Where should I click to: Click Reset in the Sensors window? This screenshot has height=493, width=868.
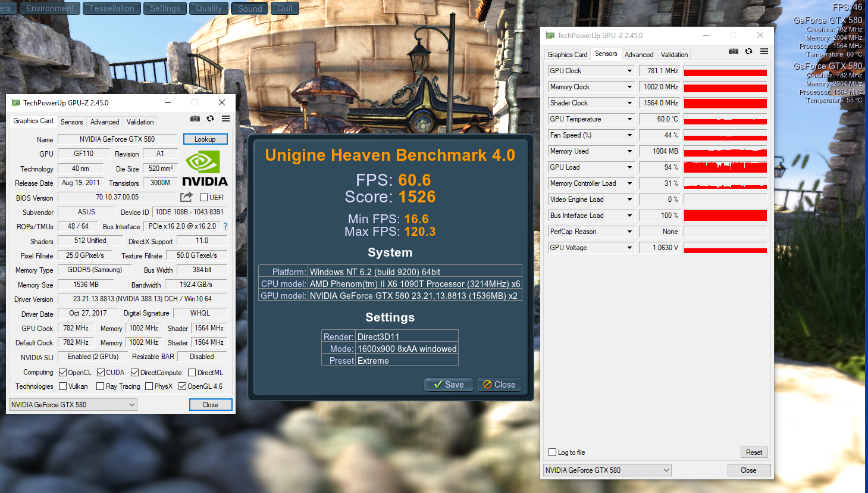754,453
